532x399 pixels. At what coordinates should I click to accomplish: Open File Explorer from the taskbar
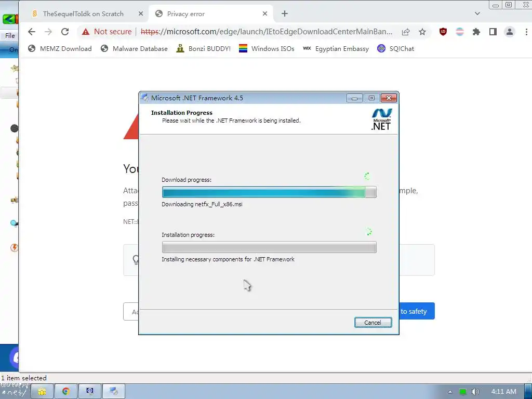pyautogui.click(x=42, y=392)
